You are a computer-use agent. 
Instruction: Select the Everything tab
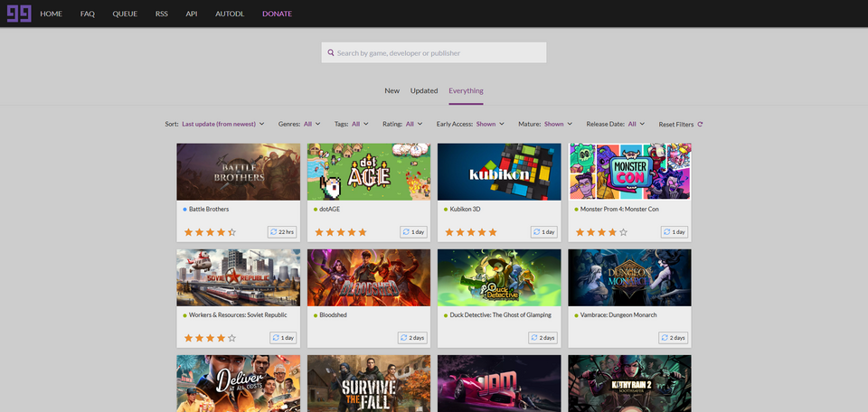pos(467,90)
